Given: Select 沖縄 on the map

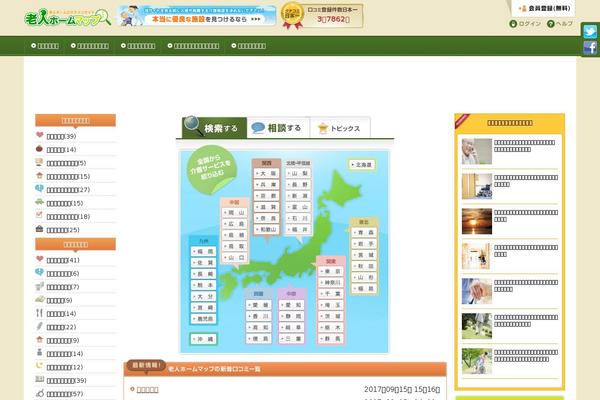Looking at the screenshot, I should (204, 339).
